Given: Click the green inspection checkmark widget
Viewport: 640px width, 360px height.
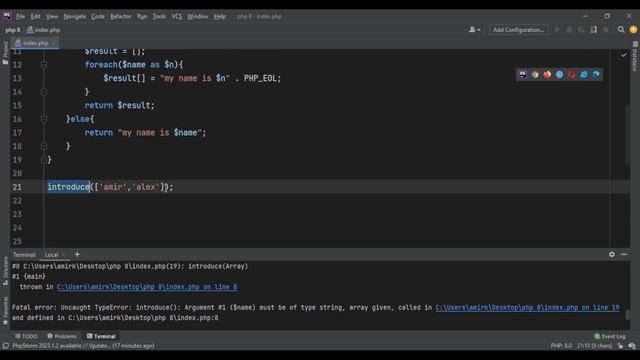Looking at the screenshot, I should (624, 55).
